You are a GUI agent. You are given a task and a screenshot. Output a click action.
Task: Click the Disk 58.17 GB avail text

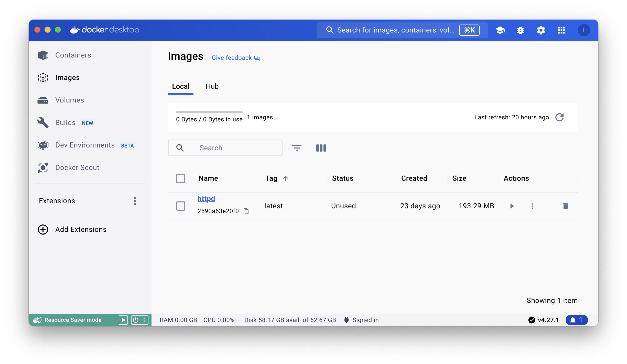[290, 320]
